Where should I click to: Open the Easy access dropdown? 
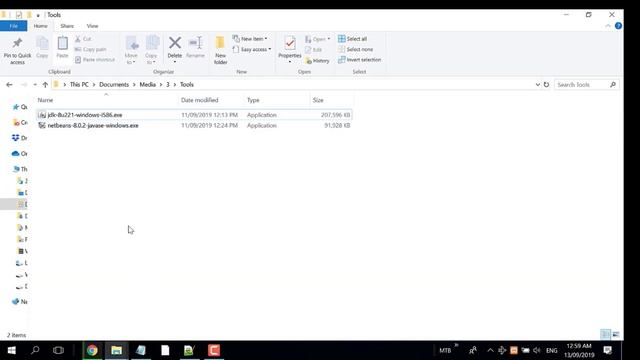252,49
